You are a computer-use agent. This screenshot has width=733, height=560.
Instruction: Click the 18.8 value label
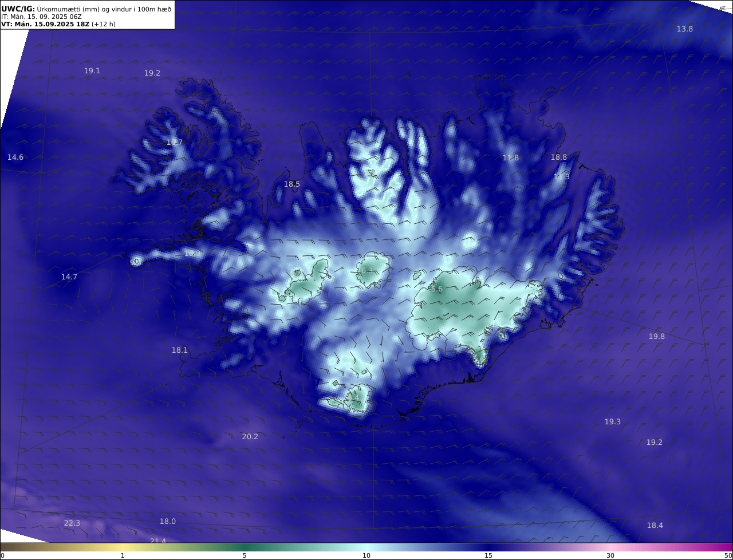559,157
